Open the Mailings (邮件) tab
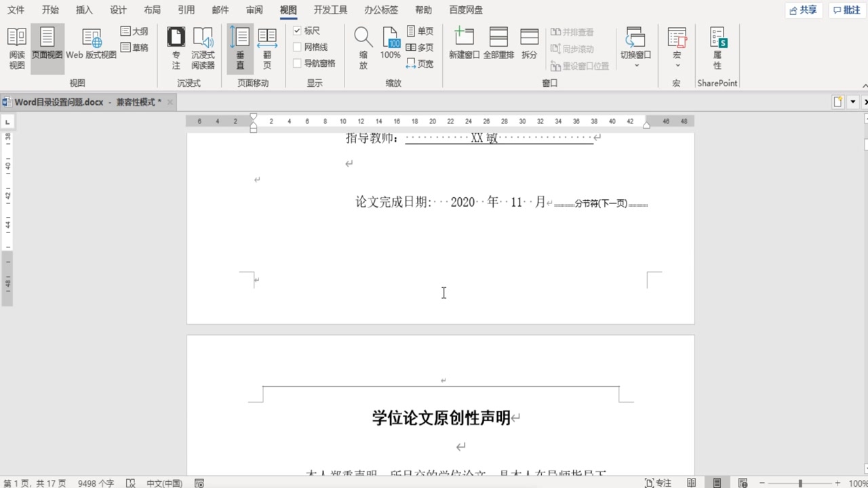The height and width of the screenshot is (488, 868). pos(220,10)
